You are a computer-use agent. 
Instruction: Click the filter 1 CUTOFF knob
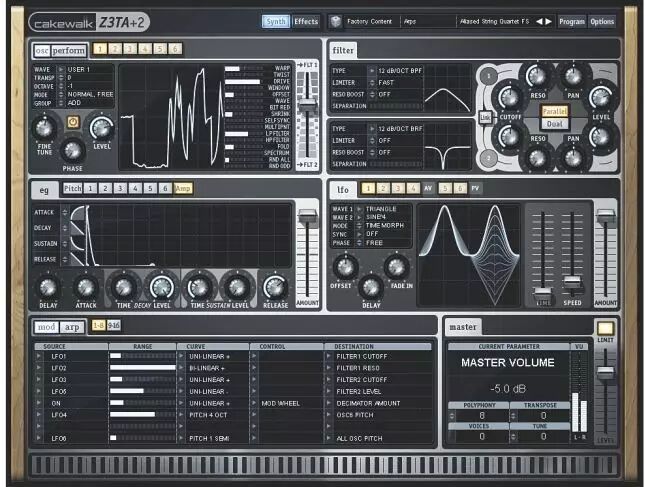pyautogui.click(x=510, y=98)
